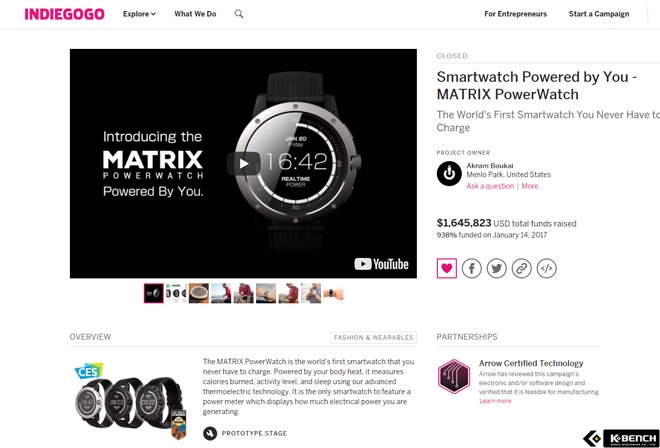The width and height of the screenshot is (660, 448).
Task: Open the What We Do menu
Action: tap(195, 14)
